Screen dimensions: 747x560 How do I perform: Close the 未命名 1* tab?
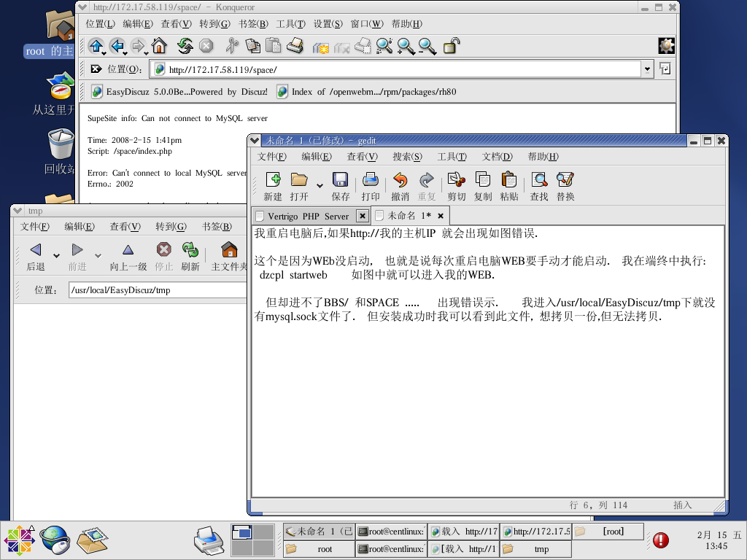441,216
